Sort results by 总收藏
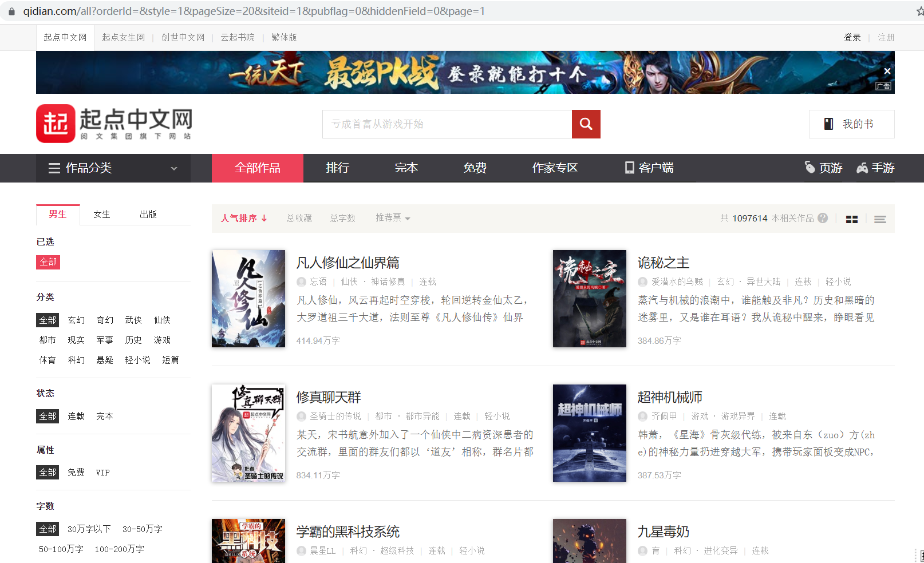This screenshot has height=563, width=924. pos(299,218)
